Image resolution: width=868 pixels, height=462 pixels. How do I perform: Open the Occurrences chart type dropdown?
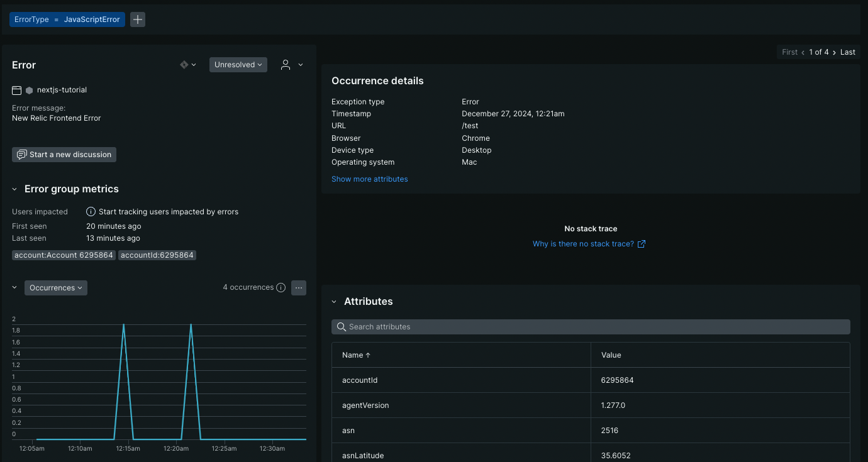pyautogui.click(x=56, y=288)
